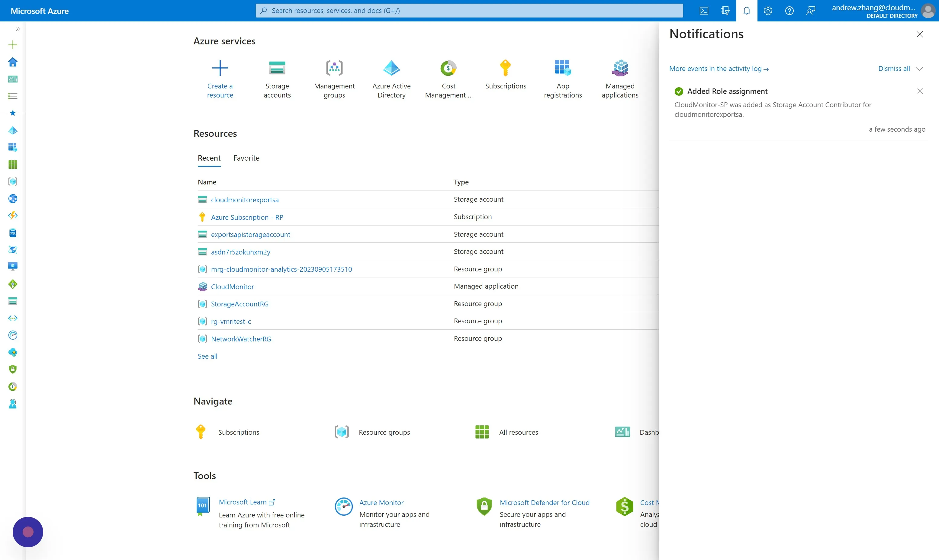Open asdn7r5zokuhxm2y storage account
This screenshot has height=560, width=939.
240,252
